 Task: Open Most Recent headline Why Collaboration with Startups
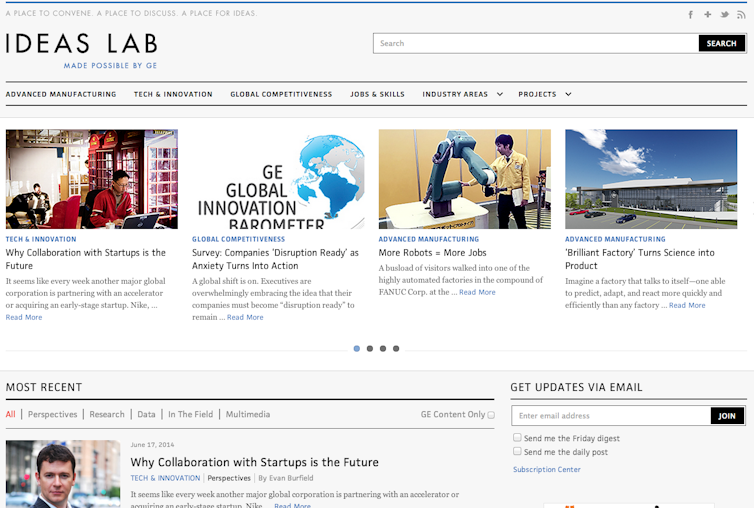254,462
